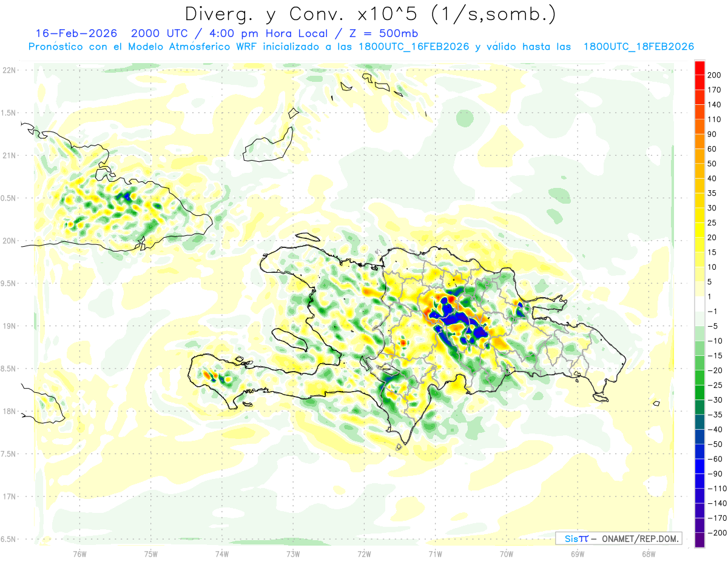Click the colorbar value '110' (positive)
This screenshot has width=728, height=562.
click(714, 119)
